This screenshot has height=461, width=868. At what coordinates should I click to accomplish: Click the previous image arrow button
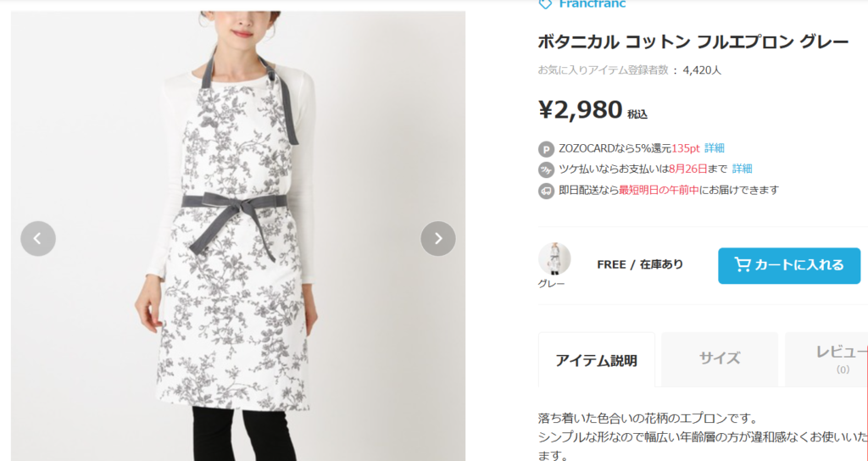pos(38,238)
